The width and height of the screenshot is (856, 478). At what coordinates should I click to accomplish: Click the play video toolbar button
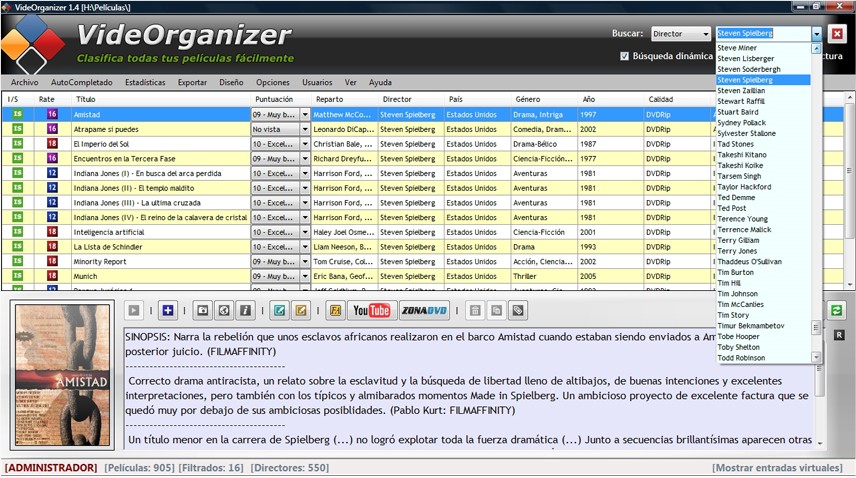coord(134,310)
